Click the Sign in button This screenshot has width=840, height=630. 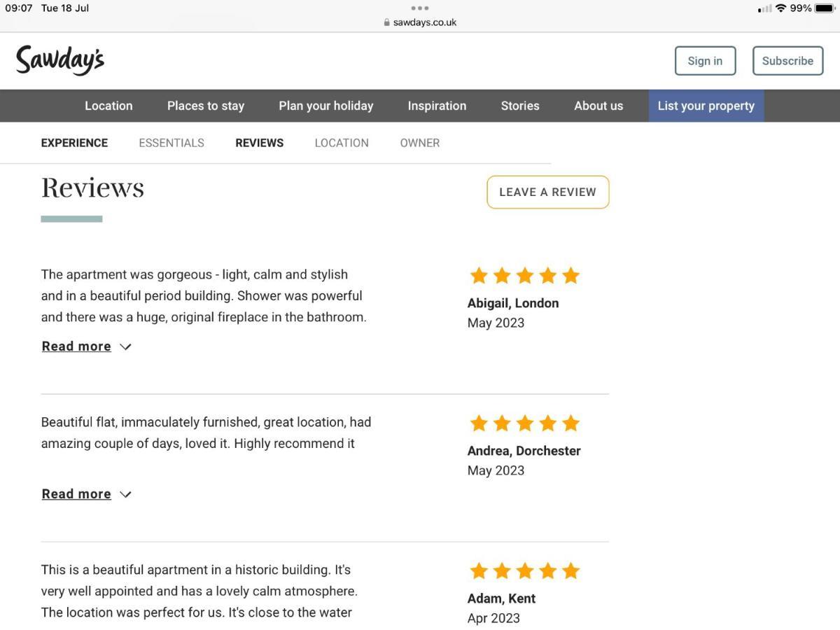coord(705,61)
